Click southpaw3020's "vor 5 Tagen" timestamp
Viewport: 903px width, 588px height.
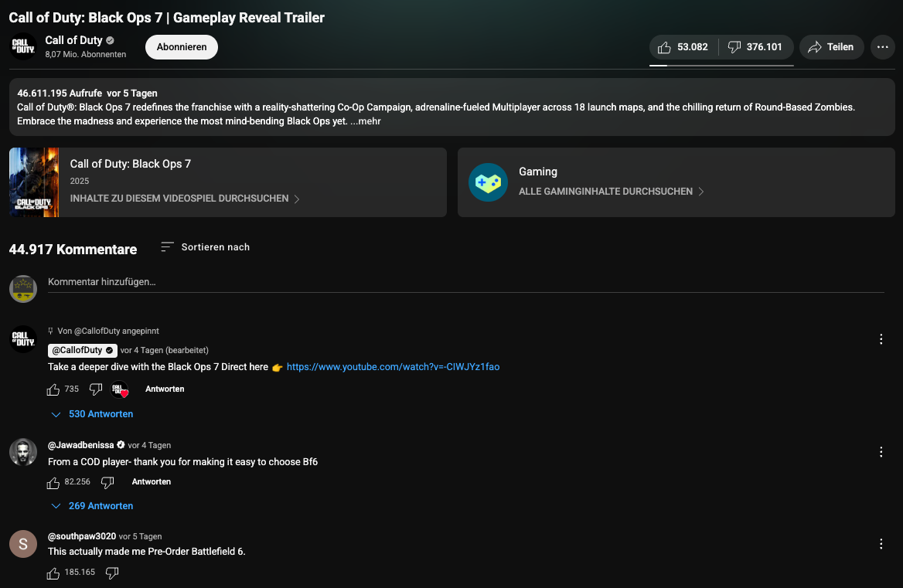(x=140, y=537)
